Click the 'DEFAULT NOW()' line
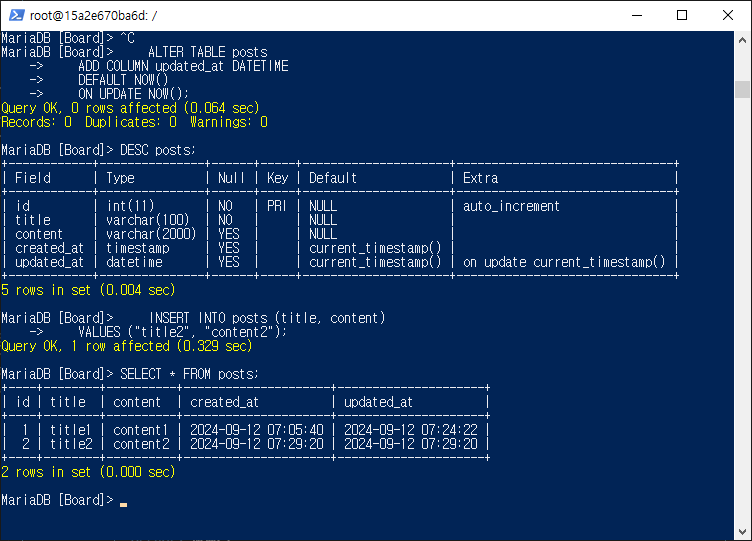752x541 pixels. coord(123,80)
